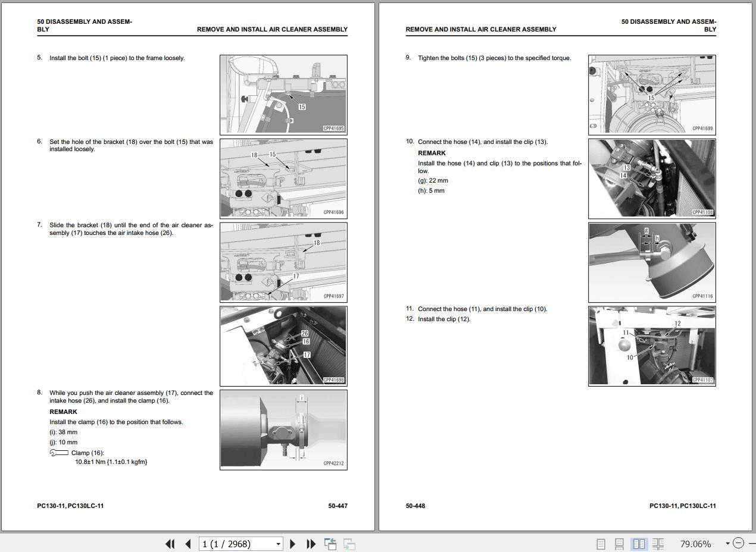The width and height of the screenshot is (756, 552).
Task: Go to the previous page
Action: click(188, 544)
